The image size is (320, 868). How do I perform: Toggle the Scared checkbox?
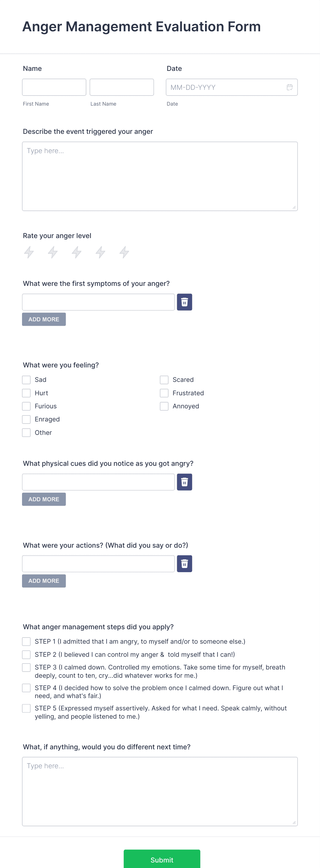164,380
